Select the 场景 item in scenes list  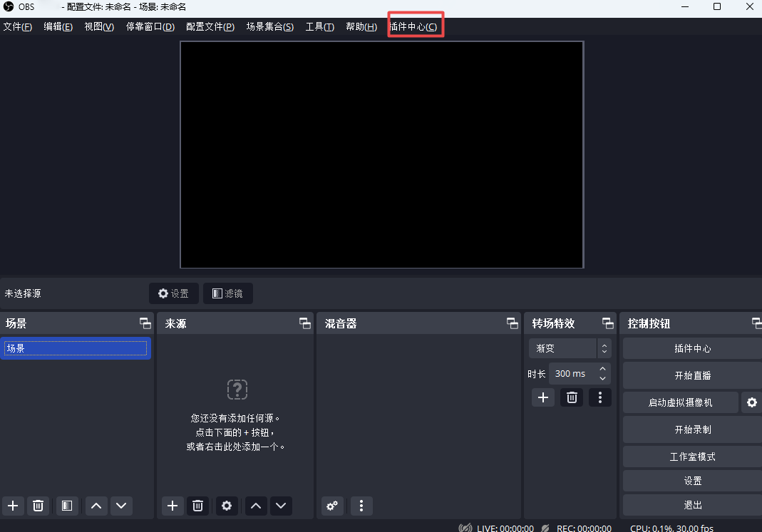(x=76, y=348)
